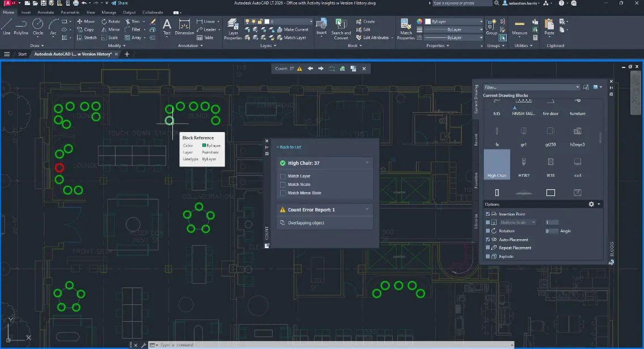Click Make Current layer button

pos(293,29)
